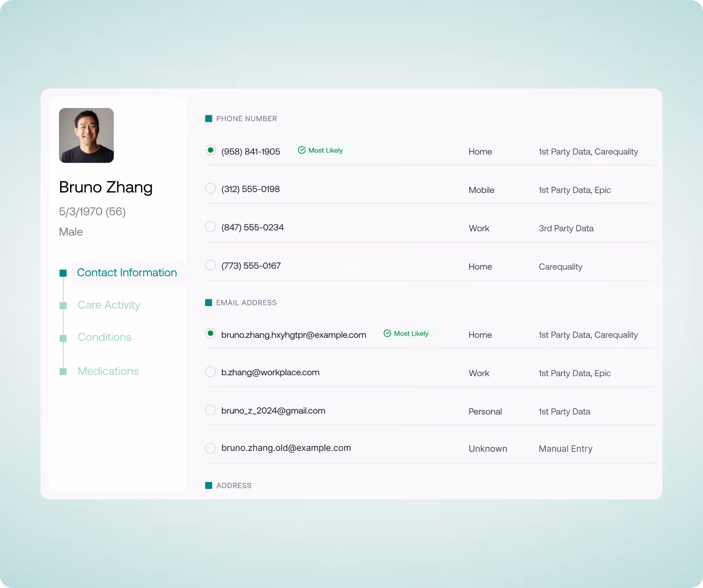Select the (958) 841-1905 phone radio button

click(210, 150)
